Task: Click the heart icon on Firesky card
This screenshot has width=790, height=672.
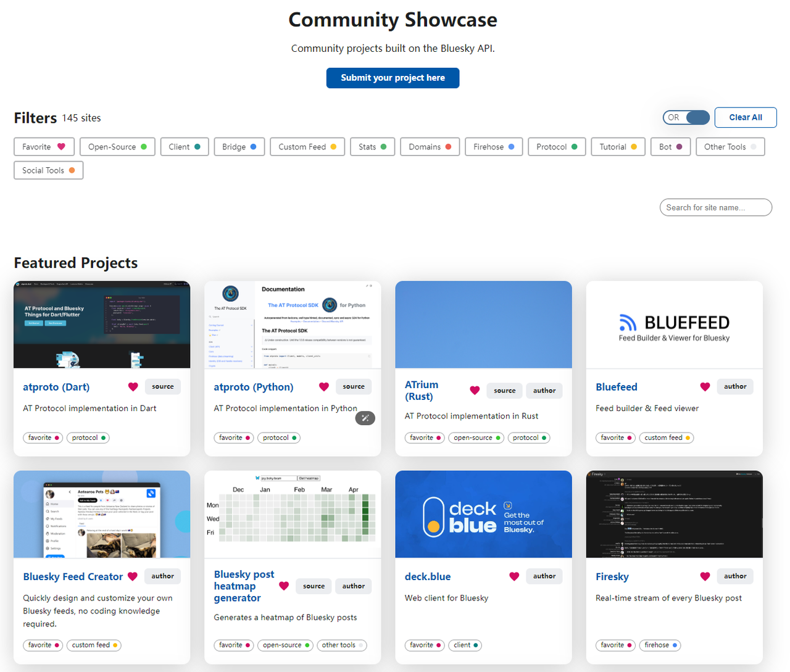Action: pyautogui.click(x=705, y=576)
